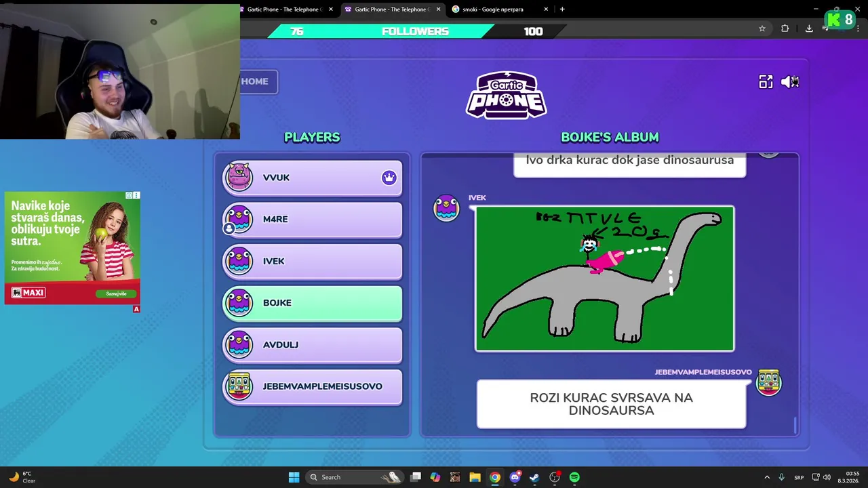868x488 pixels.
Task: Select player M4RE in players list
Action: click(x=312, y=220)
